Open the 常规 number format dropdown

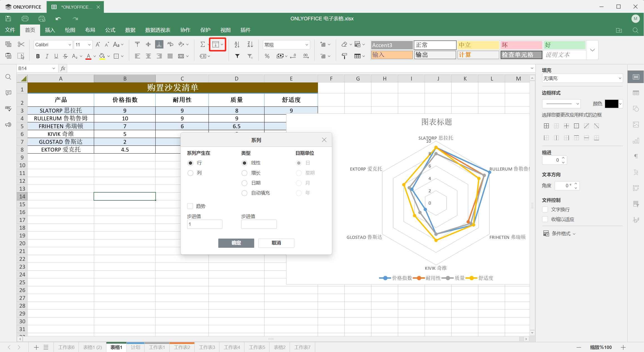point(307,45)
